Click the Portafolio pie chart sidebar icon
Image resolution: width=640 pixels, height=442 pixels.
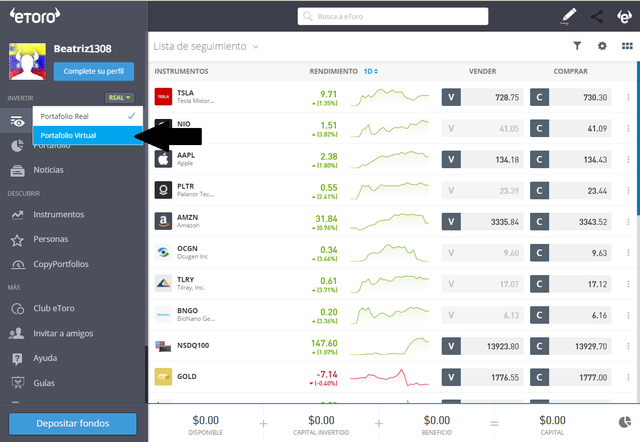(x=17, y=146)
